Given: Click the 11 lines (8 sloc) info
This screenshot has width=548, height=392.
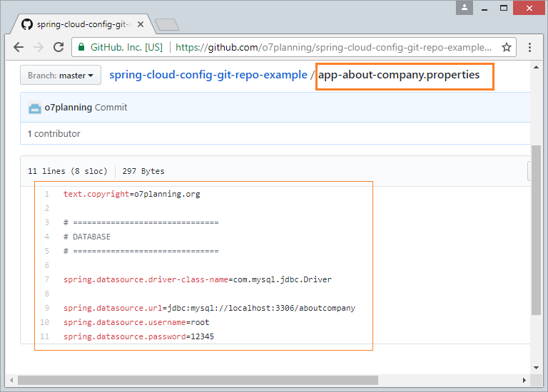Looking at the screenshot, I should click(68, 171).
